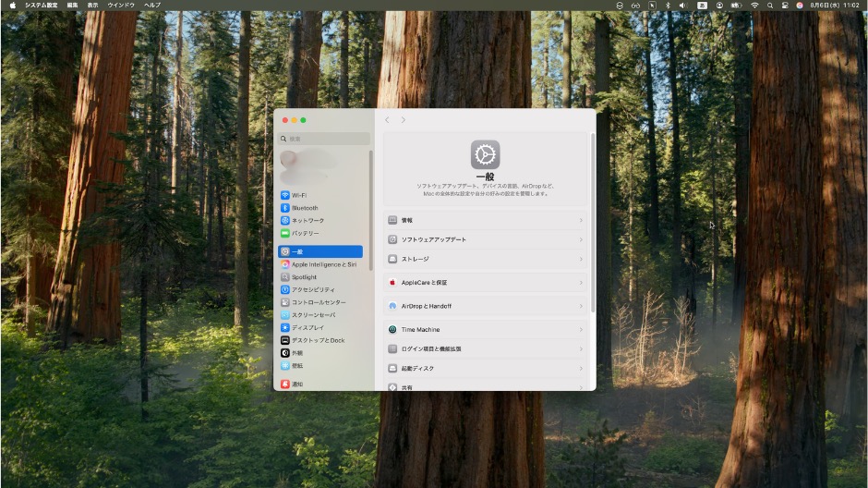The width and height of the screenshot is (868, 488).
Task: Open 壁紙 (Wallpaper) in the sidebar
Action: pyautogui.click(x=320, y=366)
